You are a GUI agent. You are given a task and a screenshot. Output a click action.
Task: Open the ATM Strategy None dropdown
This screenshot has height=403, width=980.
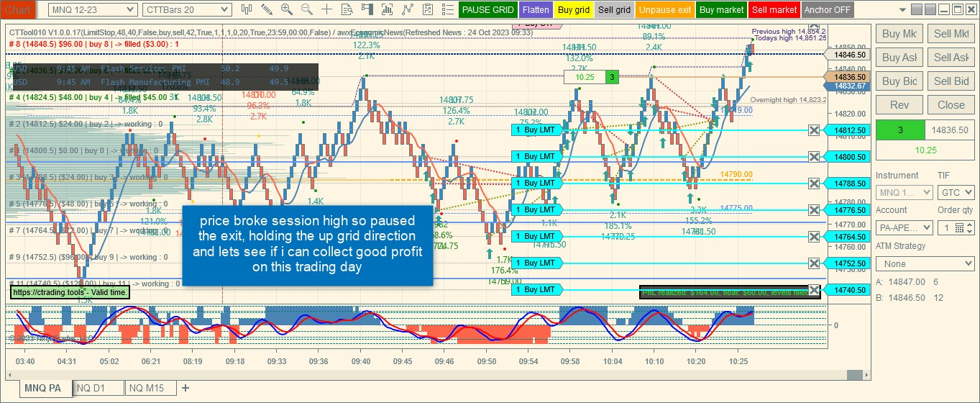click(x=925, y=264)
